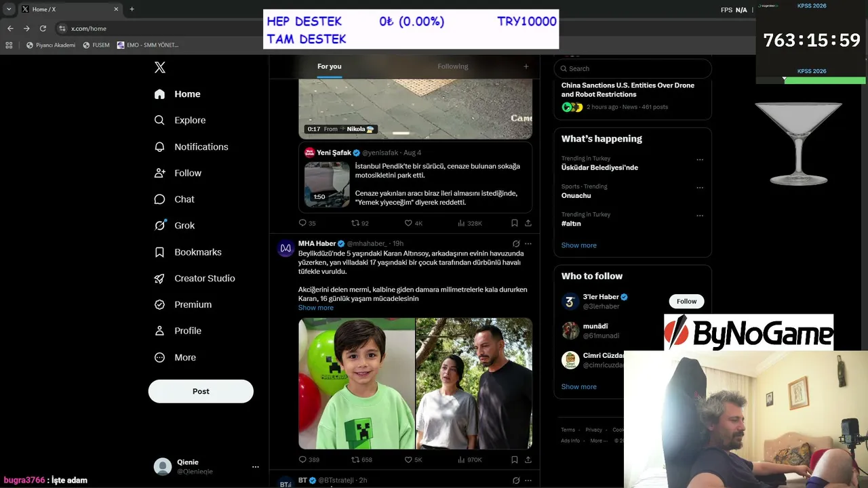View analytics of post with 328K views
Screen dimensions: 868x488
[470, 223]
